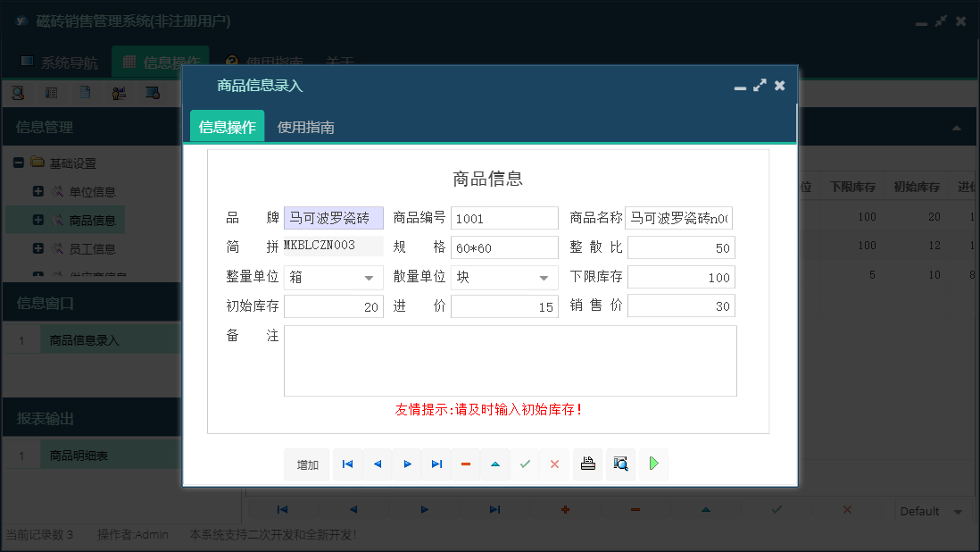Jump to first record with navigation icon
980x552 pixels.
[347, 464]
